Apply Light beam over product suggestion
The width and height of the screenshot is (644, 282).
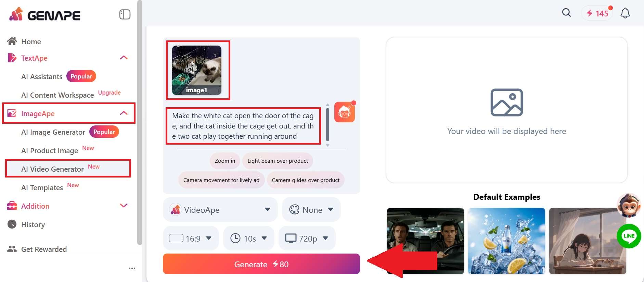[x=278, y=161]
